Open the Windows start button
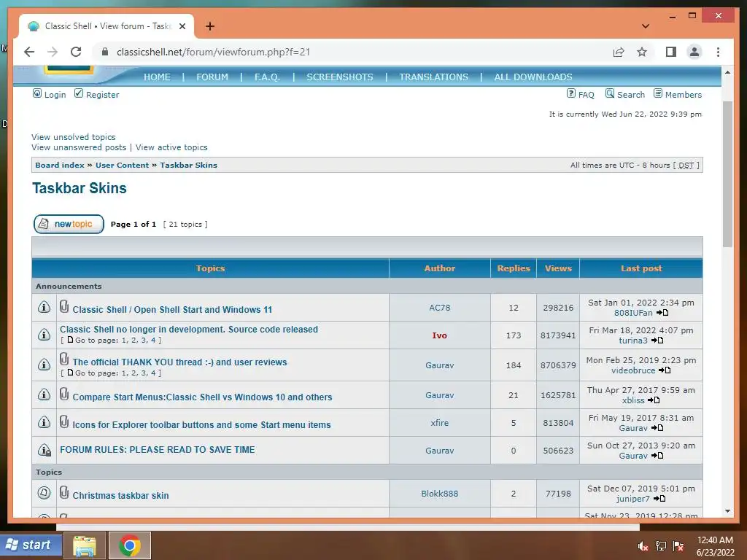The height and width of the screenshot is (560, 747). point(31,545)
